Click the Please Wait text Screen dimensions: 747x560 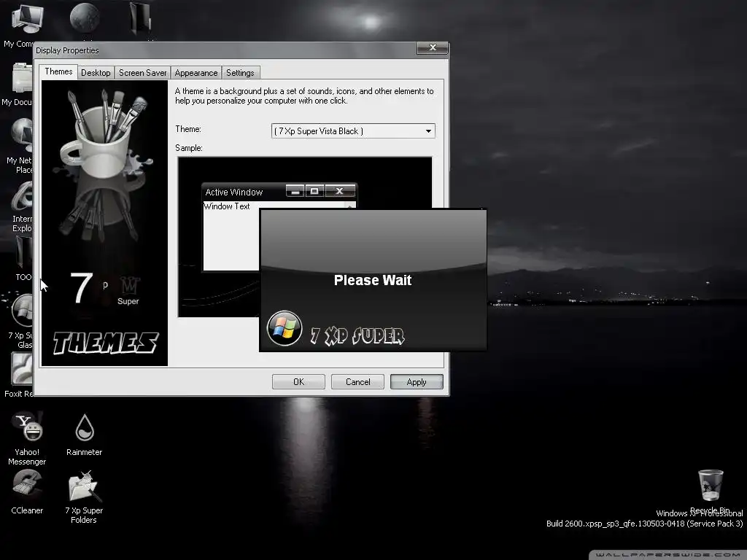tap(373, 280)
